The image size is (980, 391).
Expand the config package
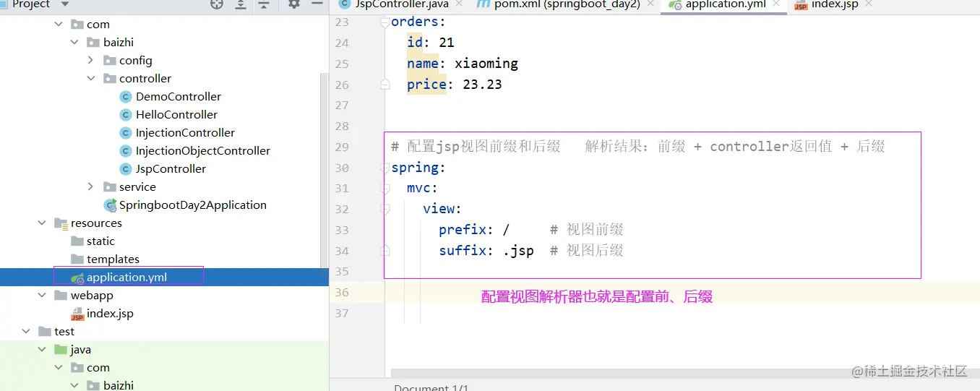coord(90,61)
